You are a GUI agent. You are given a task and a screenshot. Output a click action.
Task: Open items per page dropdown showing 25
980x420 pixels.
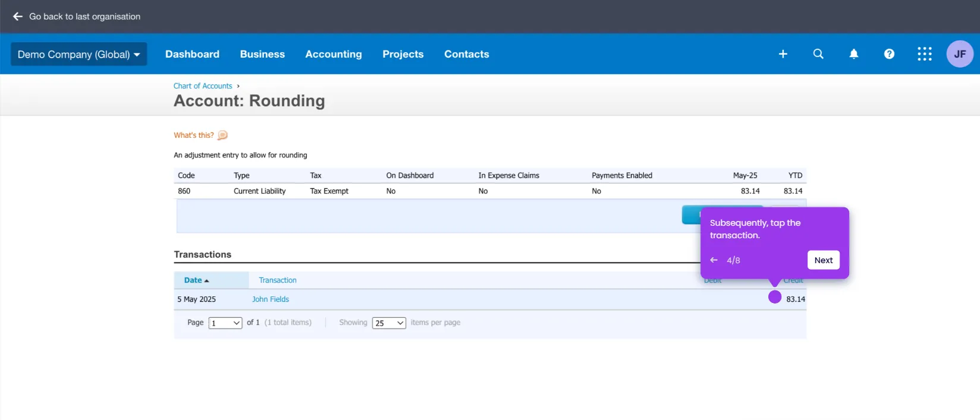tap(389, 323)
